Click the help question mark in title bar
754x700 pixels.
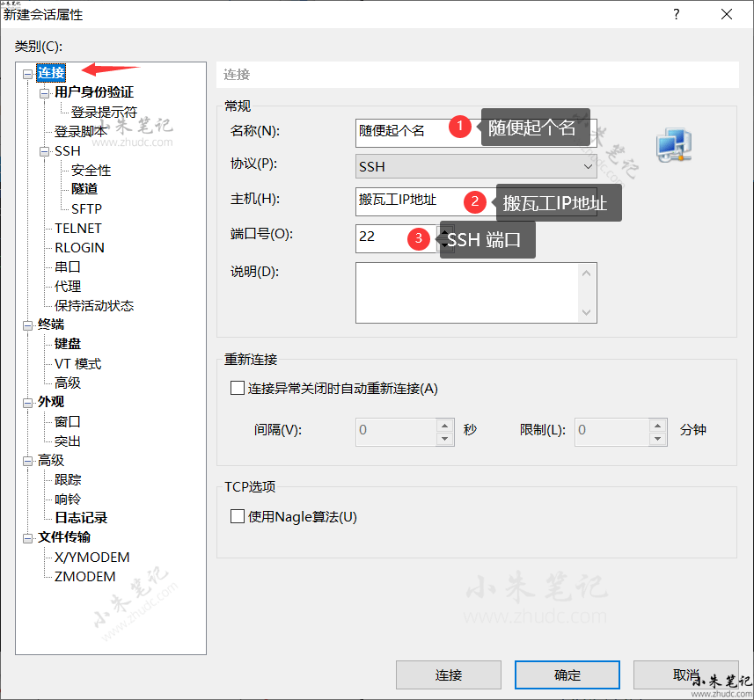click(677, 15)
